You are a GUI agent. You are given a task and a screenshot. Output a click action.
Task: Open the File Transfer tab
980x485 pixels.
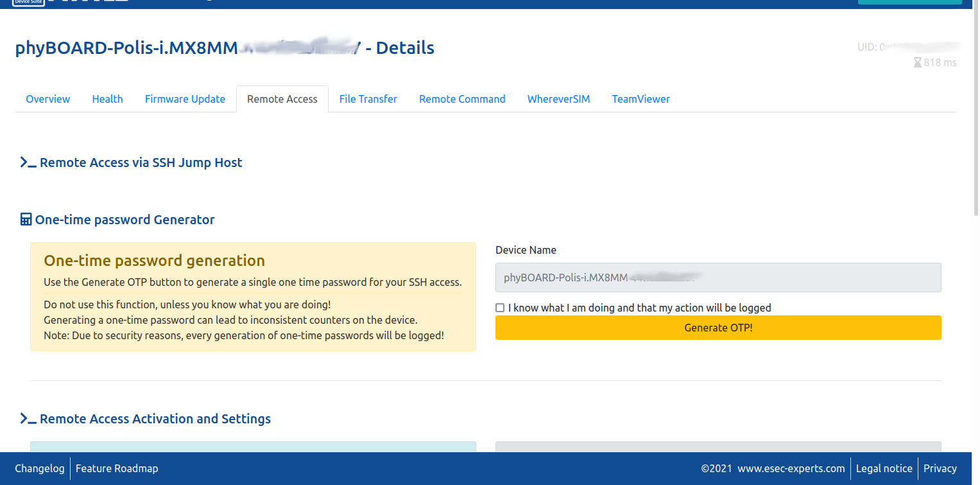tap(368, 99)
